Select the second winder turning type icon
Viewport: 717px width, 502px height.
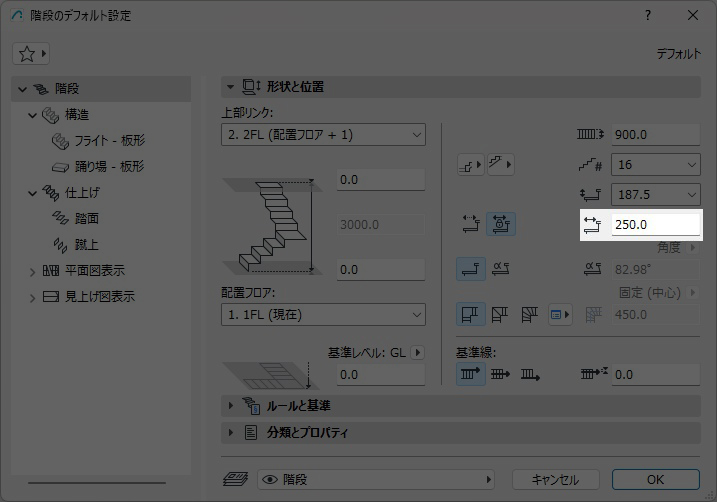point(502,316)
